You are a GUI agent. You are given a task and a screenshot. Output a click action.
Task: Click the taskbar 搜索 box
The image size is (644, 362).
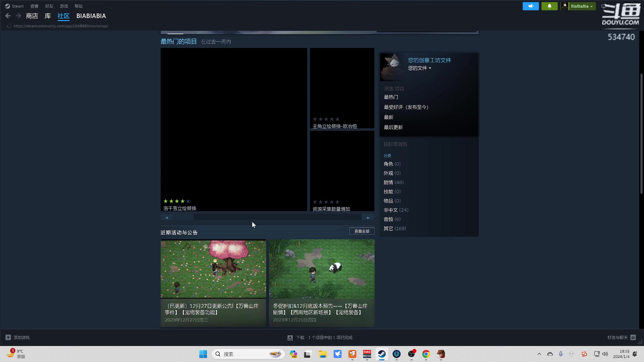[248, 354]
